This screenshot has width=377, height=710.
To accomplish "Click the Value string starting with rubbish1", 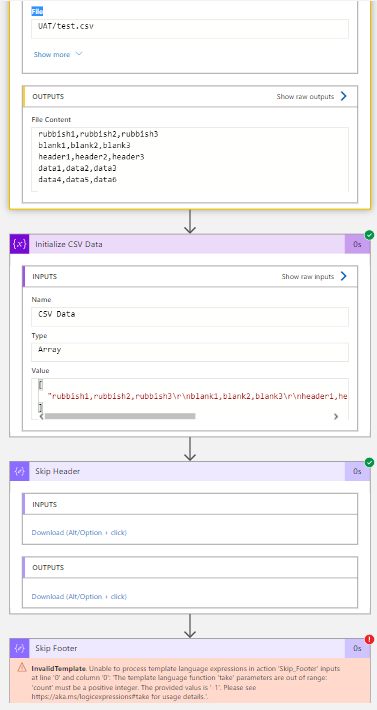I will (x=197, y=396).
